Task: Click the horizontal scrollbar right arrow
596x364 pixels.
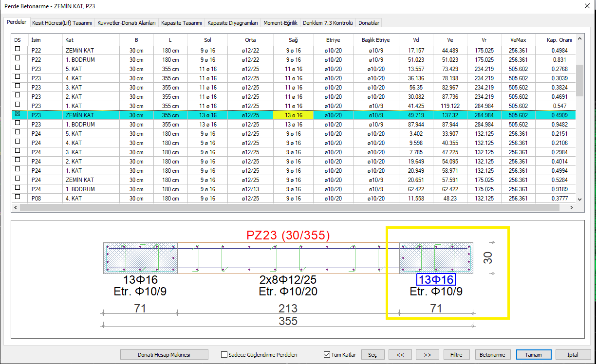Action: [572, 207]
